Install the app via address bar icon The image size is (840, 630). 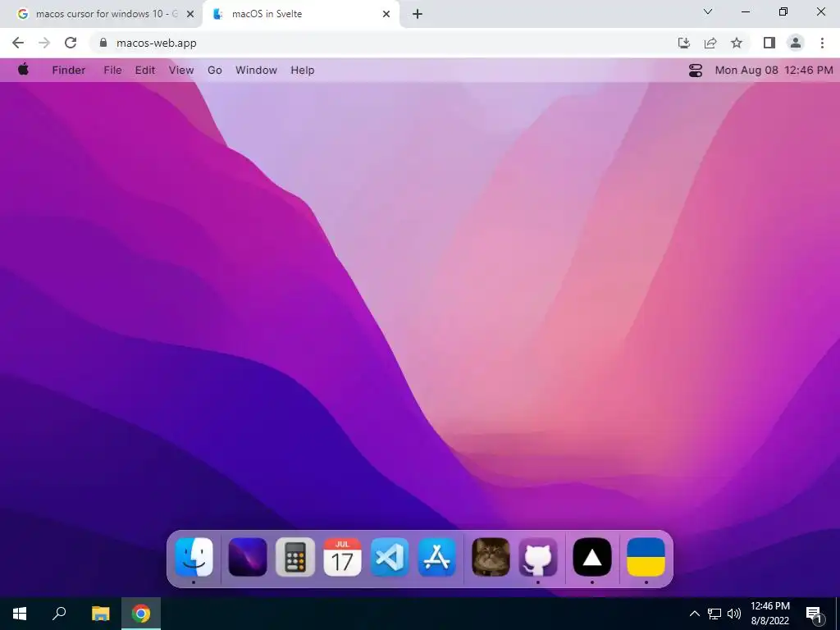click(x=684, y=43)
